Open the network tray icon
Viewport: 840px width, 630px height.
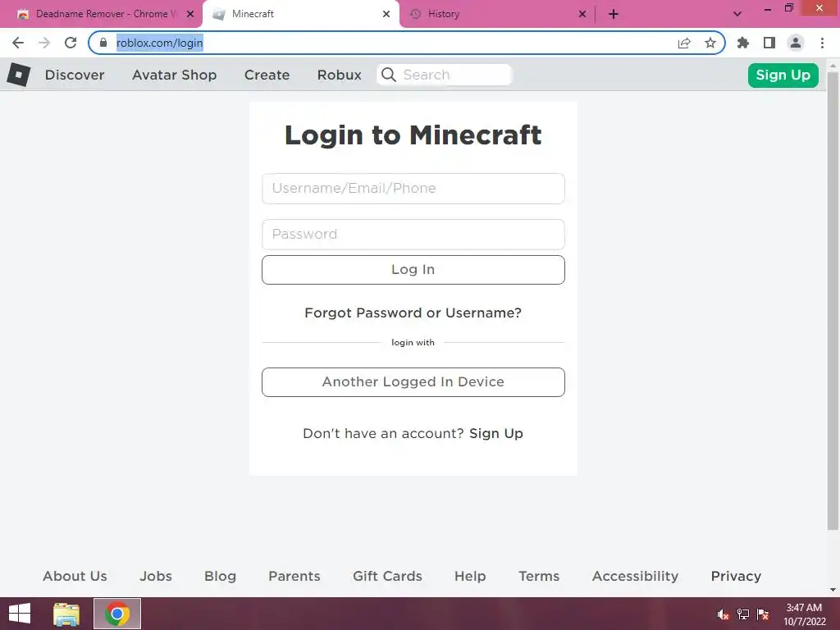(742, 614)
